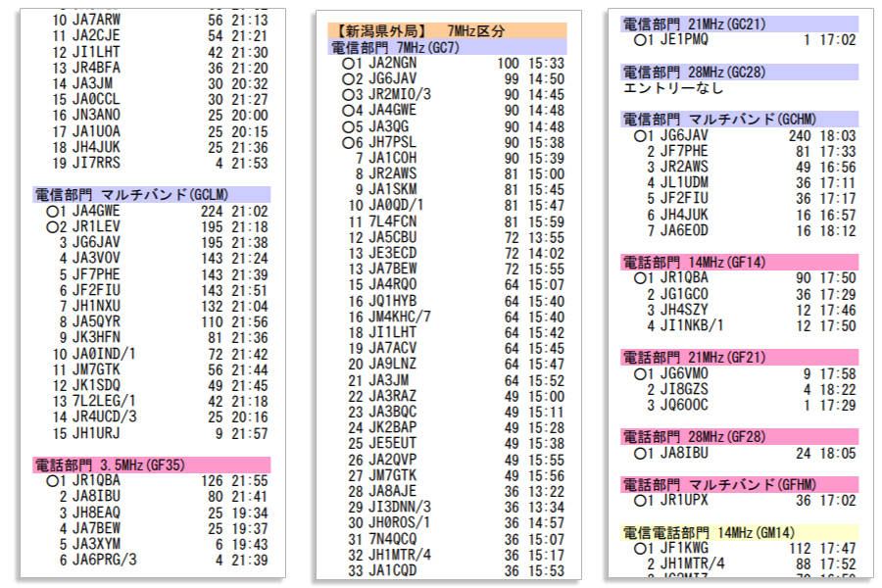Click the circle marker beside JA2NGN
This screenshot has height=588, width=882.
tap(347, 64)
